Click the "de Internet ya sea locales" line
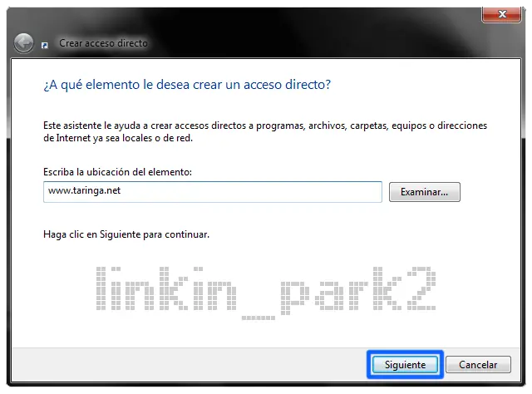This screenshot has height=394, width=532. [118, 138]
